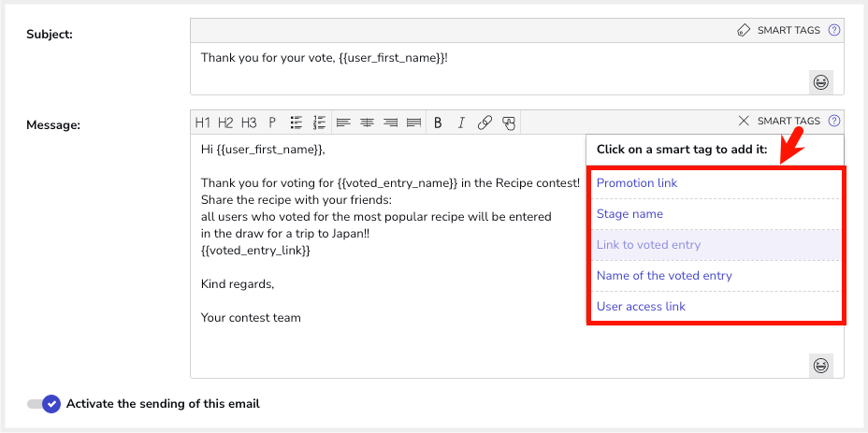Viewport: 868px width, 433px height.
Task: Click the 'Hi {{user_first_name}},' greeting line
Action: (x=263, y=150)
